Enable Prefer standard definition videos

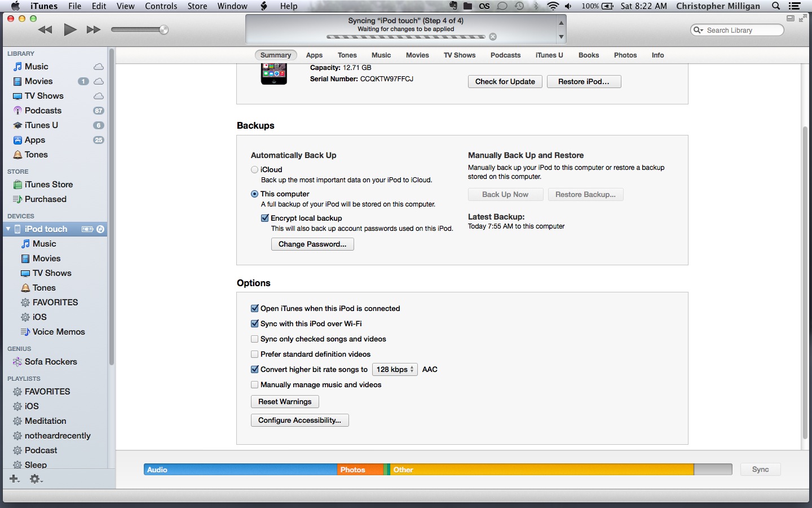point(254,354)
